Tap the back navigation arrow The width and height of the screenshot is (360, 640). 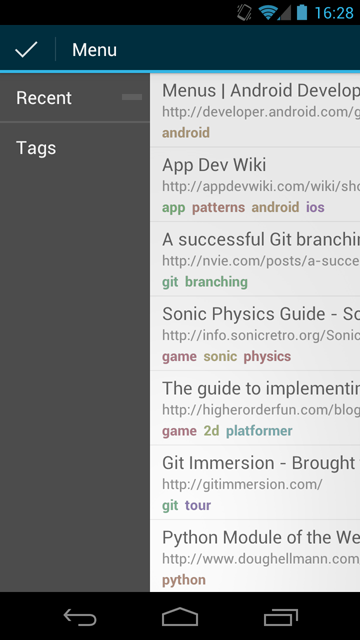click(80, 616)
